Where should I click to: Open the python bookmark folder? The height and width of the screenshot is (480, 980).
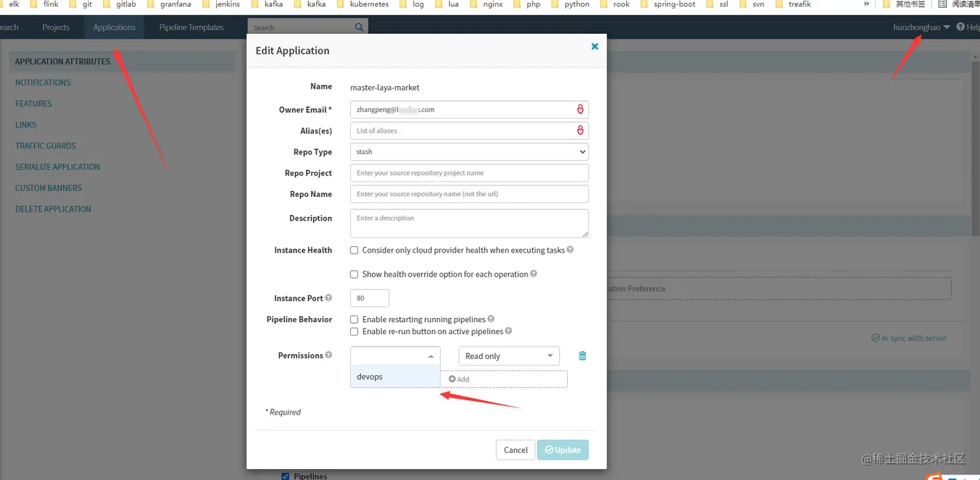coord(570,4)
